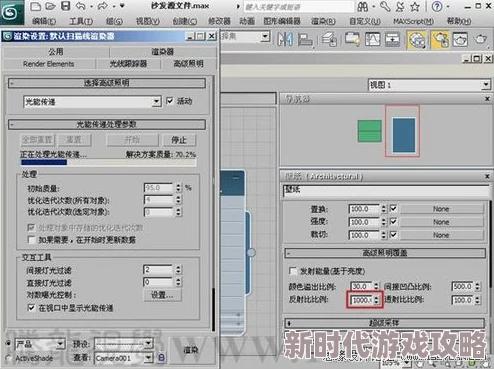Enable 如果需要，在开始时更新数据 checkbox

click(32, 240)
